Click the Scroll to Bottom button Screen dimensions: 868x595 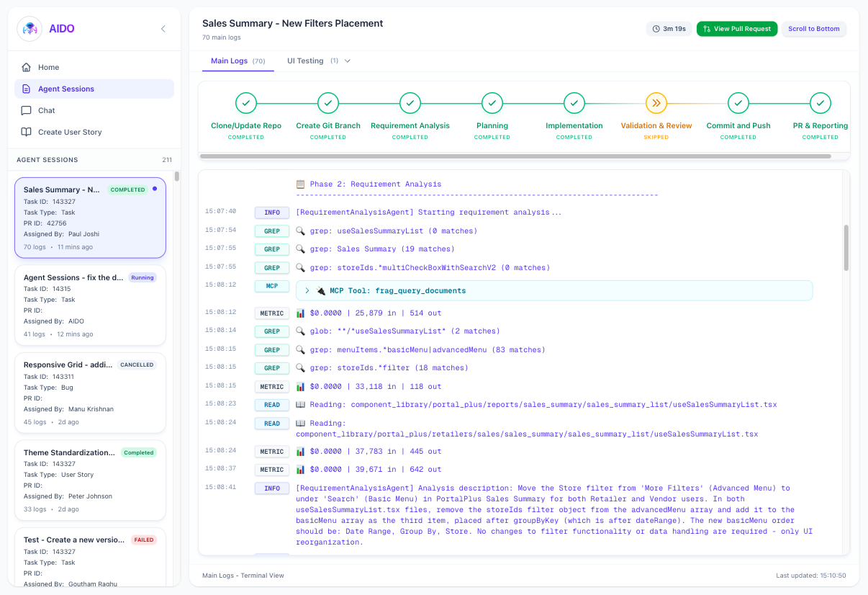813,29
